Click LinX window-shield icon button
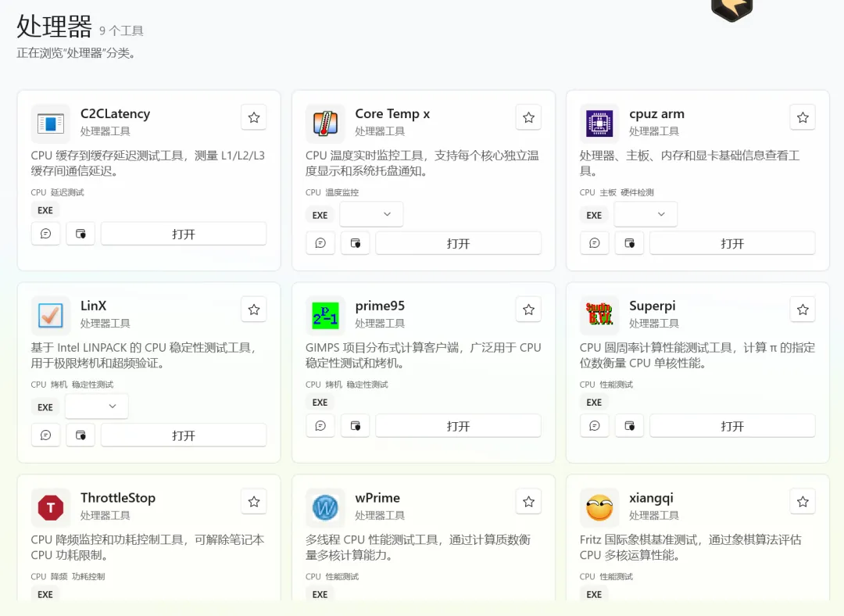 click(x=80, y=435)
